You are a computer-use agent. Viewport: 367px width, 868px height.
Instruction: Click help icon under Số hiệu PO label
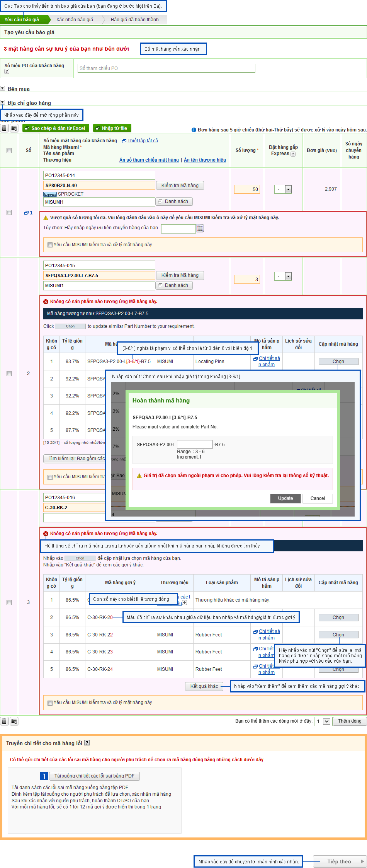[x=7, y=72]
